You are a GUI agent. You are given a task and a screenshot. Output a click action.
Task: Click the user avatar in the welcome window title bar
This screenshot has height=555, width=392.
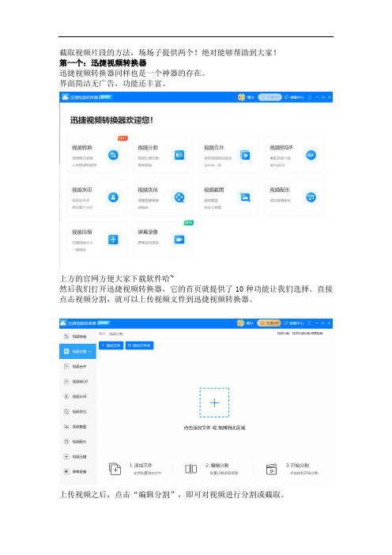tap(241, 97)
